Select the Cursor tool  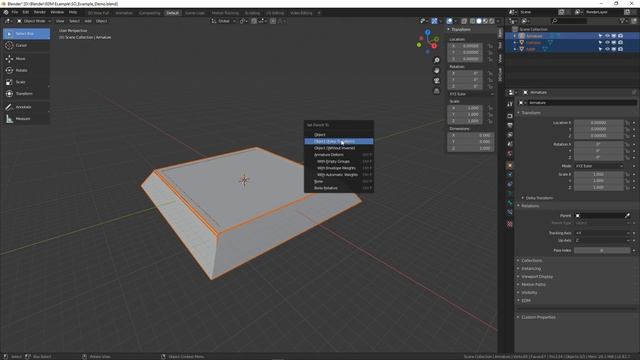point(27,45)
